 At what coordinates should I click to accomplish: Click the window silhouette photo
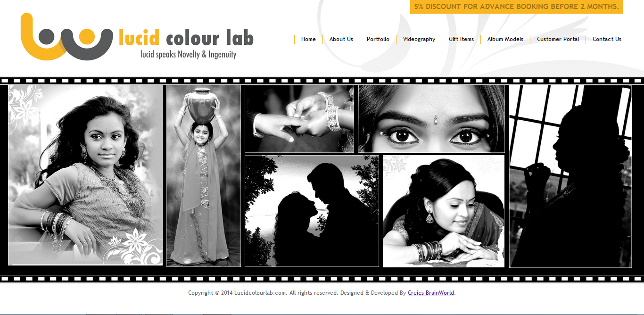coord(570,176)
